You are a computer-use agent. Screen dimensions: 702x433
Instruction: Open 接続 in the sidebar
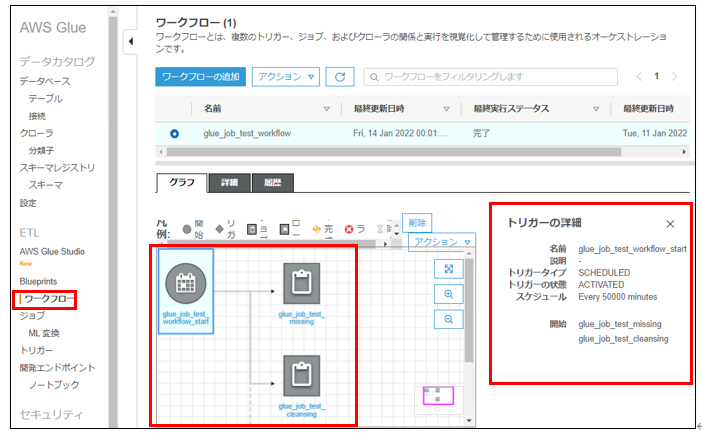click(37, 116)
